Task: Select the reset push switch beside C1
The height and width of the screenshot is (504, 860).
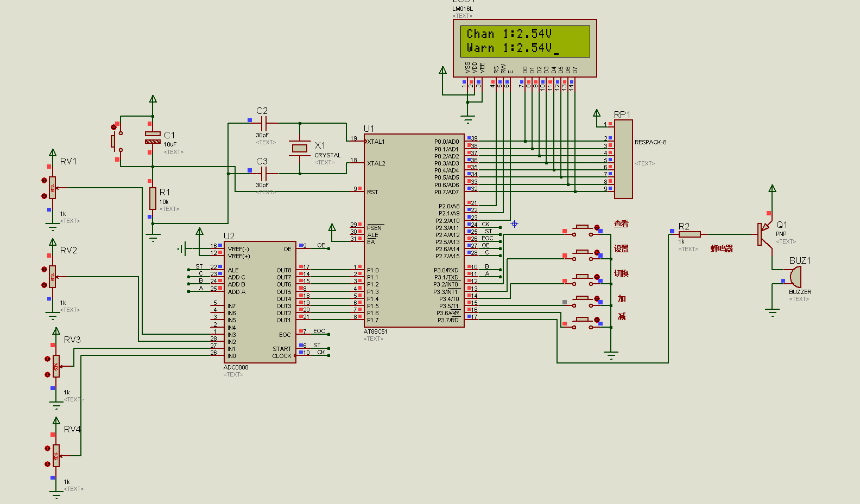Action: [x=117, y=141]
